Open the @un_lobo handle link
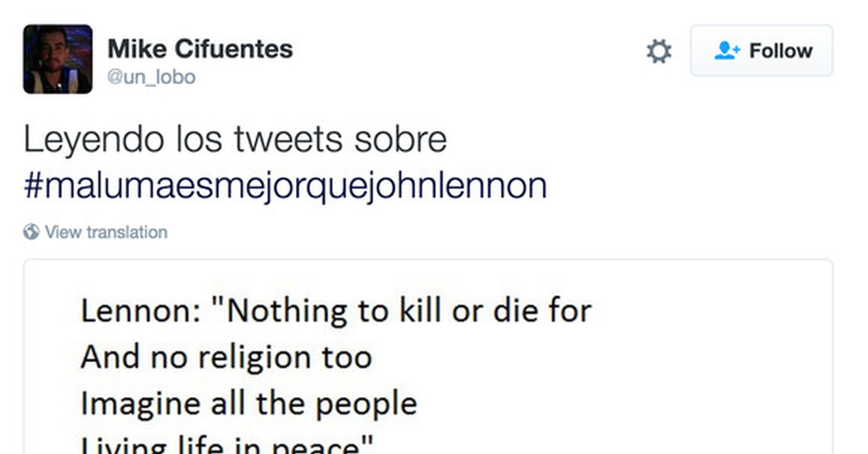The image size is (868, 454). pyautogui.click(x=151, y=77)
